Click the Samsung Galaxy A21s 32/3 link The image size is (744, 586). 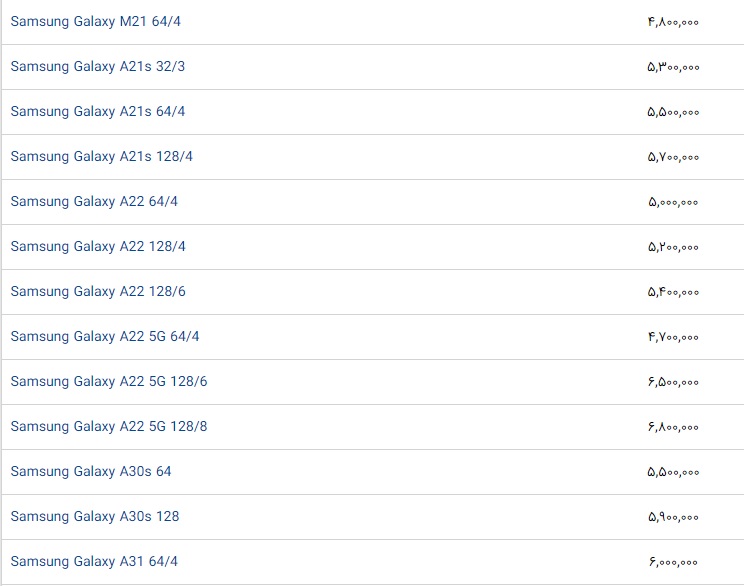[98, 66]
